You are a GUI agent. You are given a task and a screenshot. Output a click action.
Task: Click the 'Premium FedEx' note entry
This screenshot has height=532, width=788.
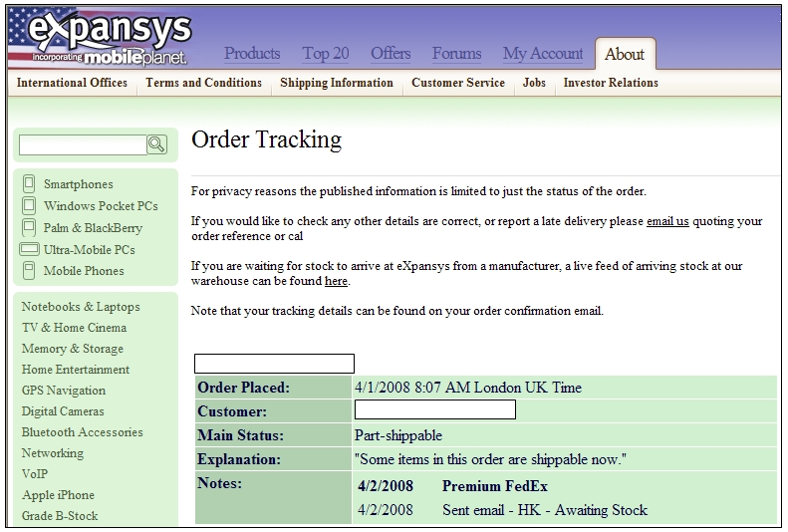pyautogui.click(x=495, y=486)
